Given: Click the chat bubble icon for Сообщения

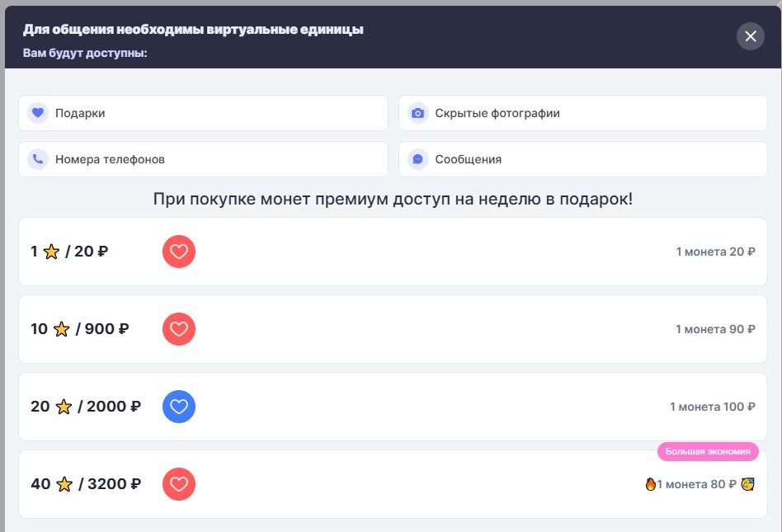Looking at the screenshot, I should (417, 159).
